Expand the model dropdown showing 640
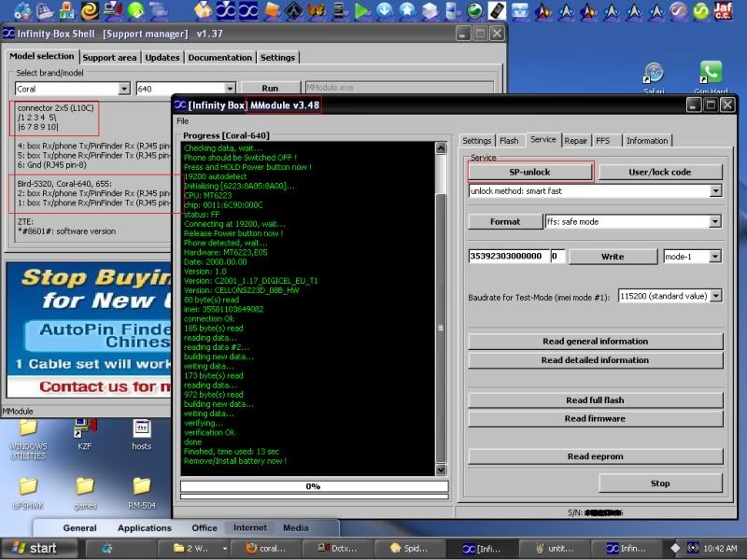Screen dimensions: 747x560 pos(230,89)
